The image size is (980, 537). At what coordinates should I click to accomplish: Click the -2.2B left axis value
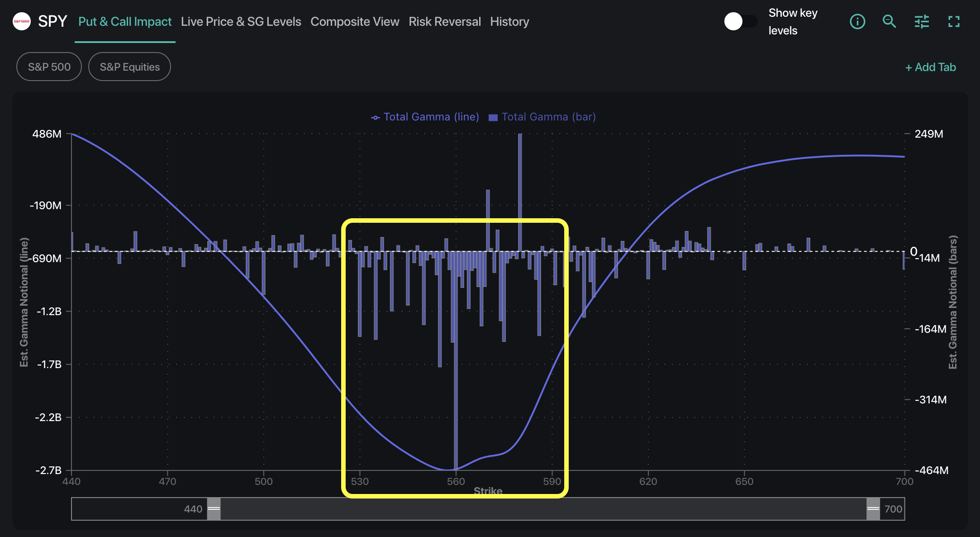[x=48, y=417]
